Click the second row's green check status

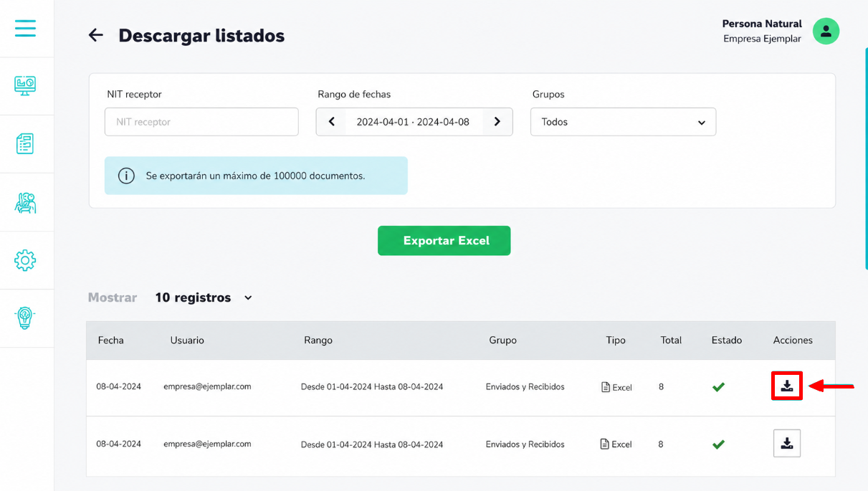(x=718, y=444)
